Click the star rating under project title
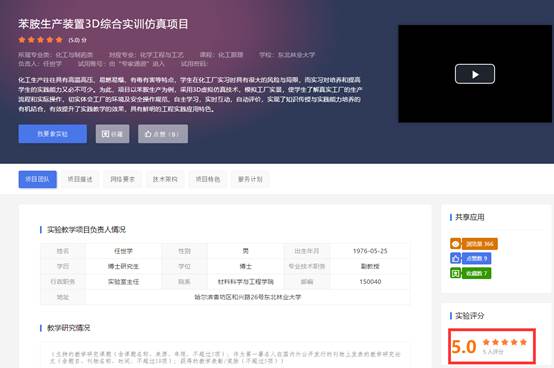The image size is (554, 368). [40, 40]
